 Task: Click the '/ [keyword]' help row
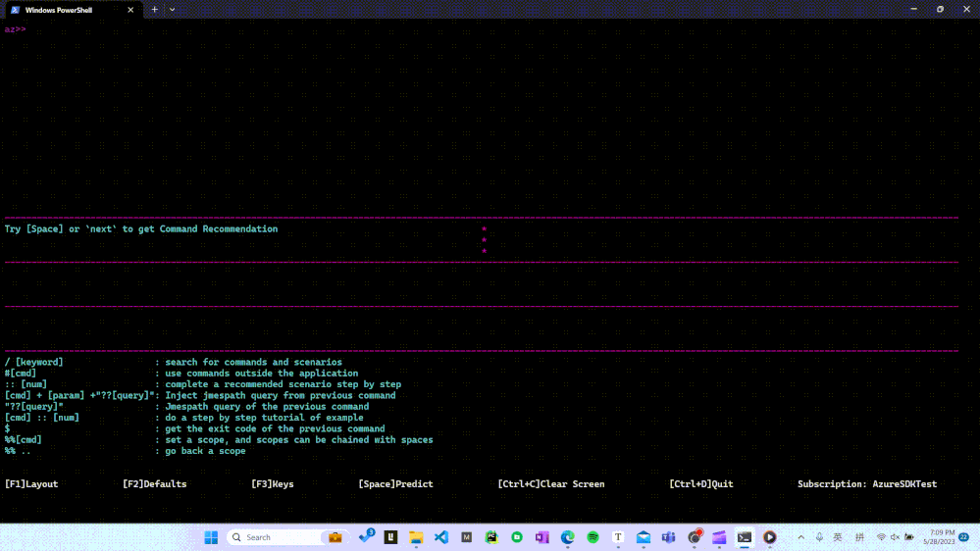pos(173,363)
